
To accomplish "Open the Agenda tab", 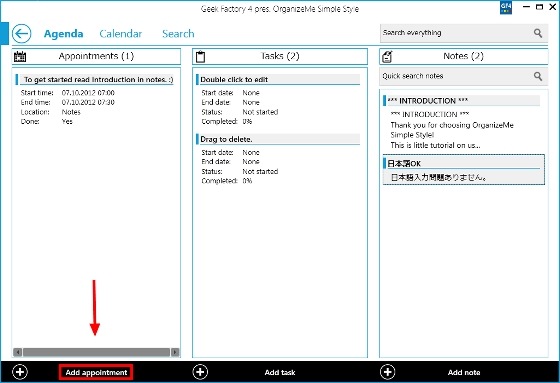I will click(64, 34).
